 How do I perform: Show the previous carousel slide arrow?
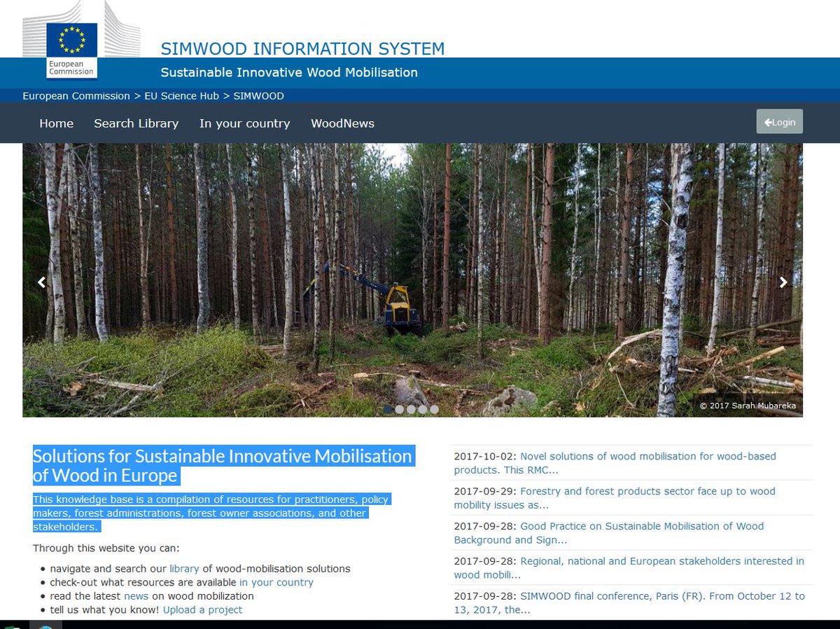41,282
